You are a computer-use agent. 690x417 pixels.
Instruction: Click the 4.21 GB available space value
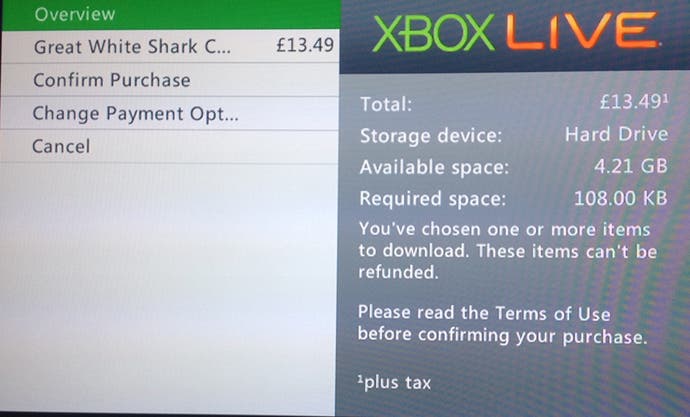tap(631, 166)
